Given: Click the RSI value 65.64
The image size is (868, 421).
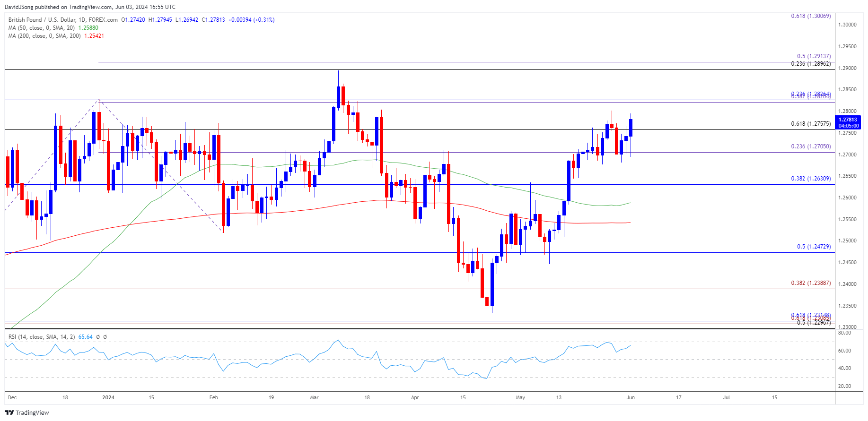Looking at the screenshot, I should coord(85,337).
